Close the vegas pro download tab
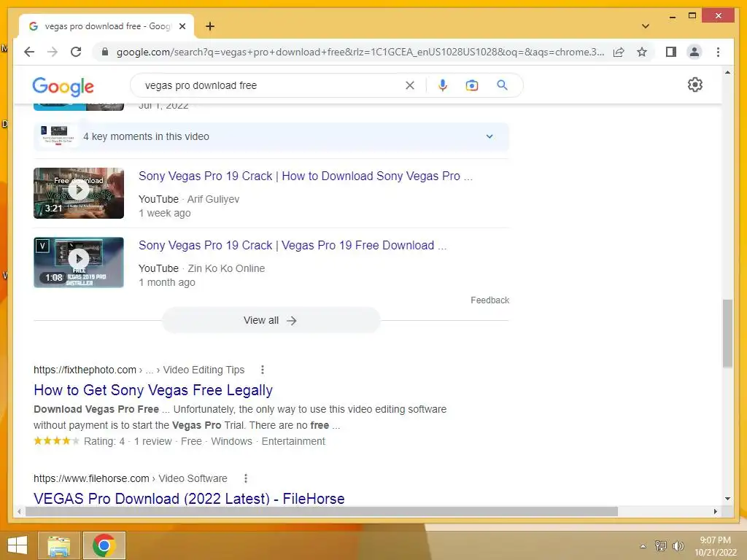This screenshot has width=747, height=560. (182, 26)
